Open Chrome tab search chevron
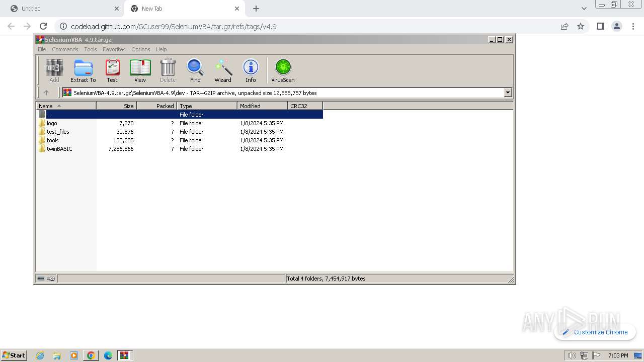 point(584,9)
